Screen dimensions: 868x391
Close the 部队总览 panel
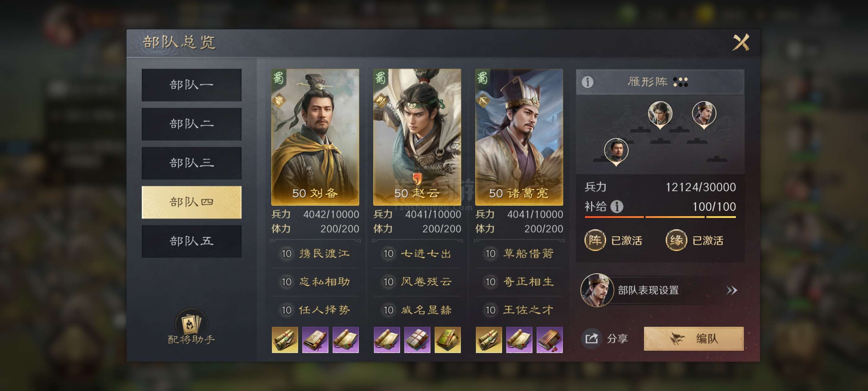click(741, 43)
